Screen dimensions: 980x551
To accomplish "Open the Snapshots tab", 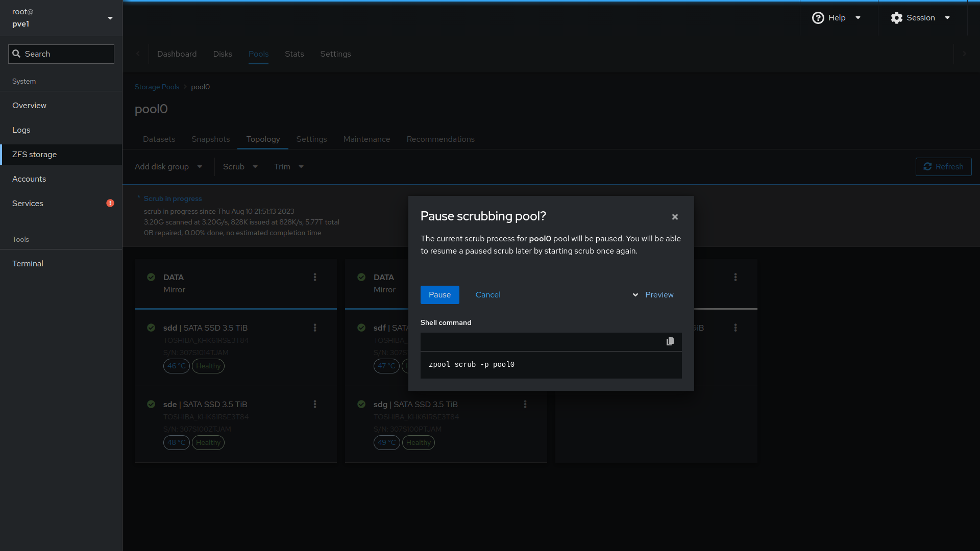I will click(210, 139).
